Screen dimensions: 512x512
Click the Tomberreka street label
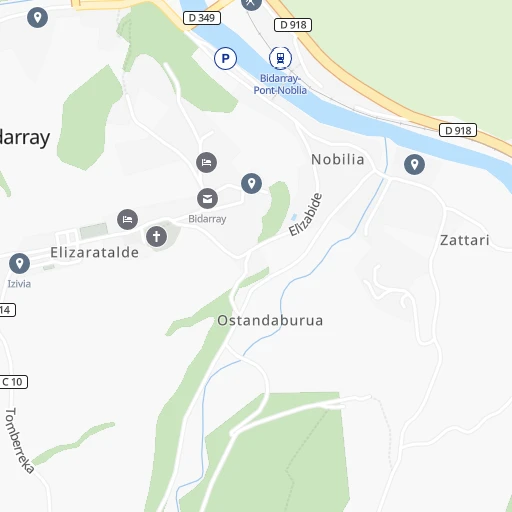click(x=19, y=440)
